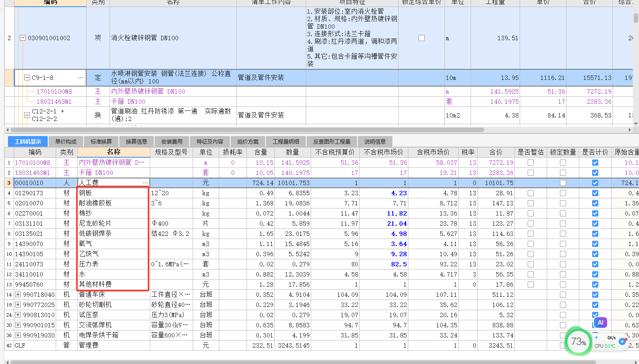Expand machine row 990772025 砂轮切割机
The height and width of the screenshot is (364, 639).
pos(18,305)
